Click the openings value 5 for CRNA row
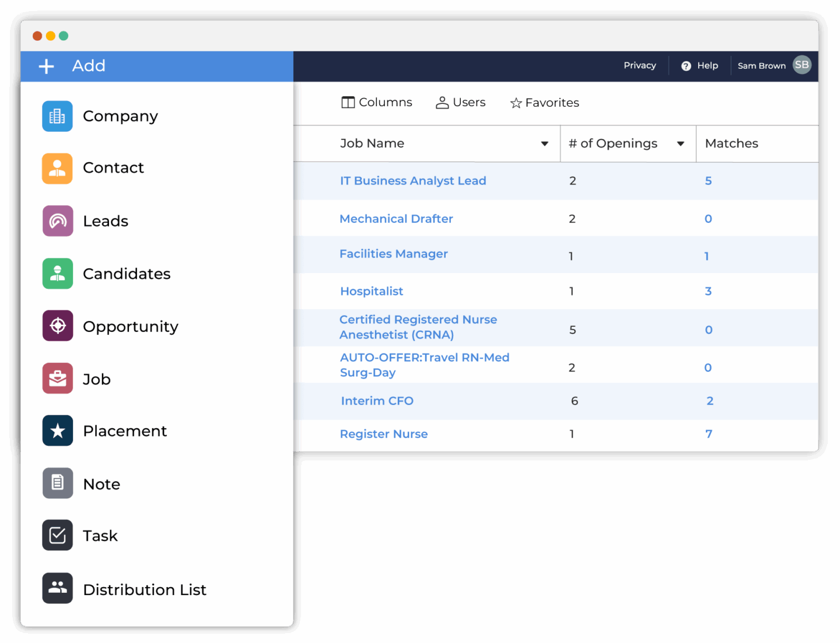840x643 pixels. pos(573,330)
